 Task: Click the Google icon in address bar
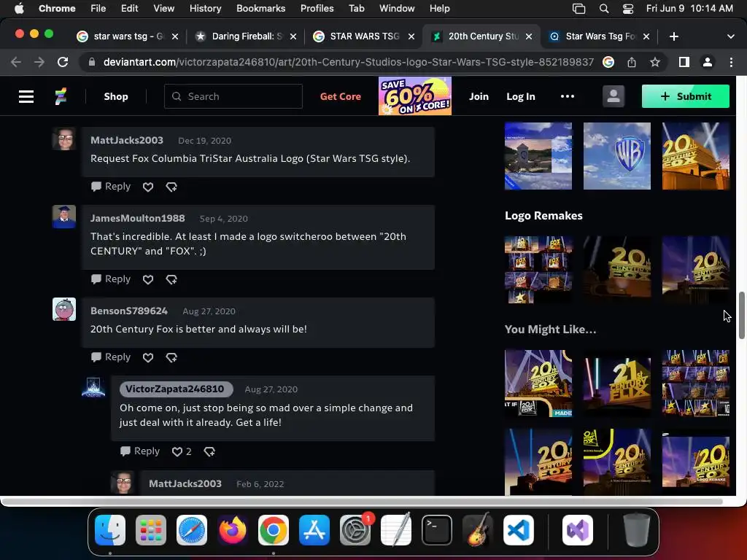(x=608, y=62)
